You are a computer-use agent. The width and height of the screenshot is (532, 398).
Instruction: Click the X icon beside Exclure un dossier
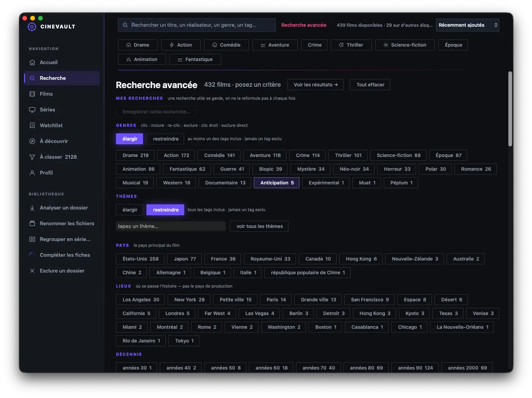point(32,271)
